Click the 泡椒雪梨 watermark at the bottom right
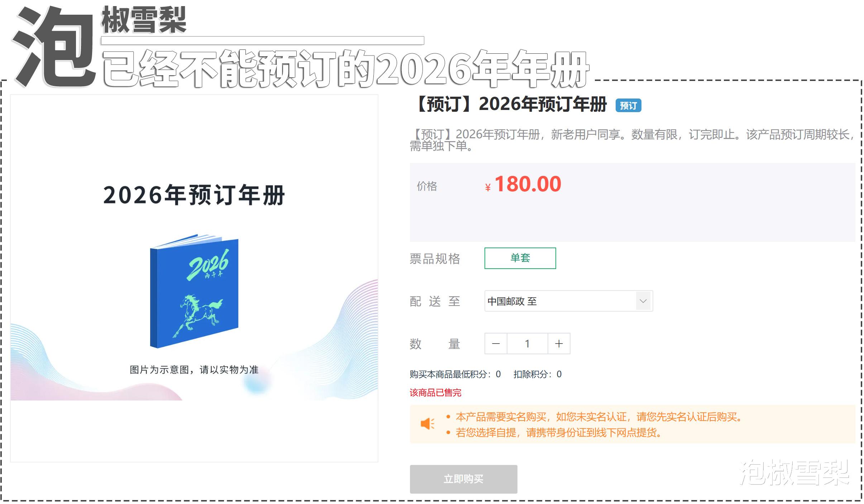 point(794,473)
